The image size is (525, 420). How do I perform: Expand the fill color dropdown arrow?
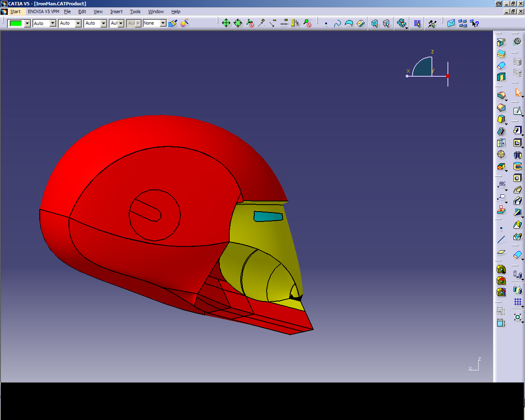27,23
